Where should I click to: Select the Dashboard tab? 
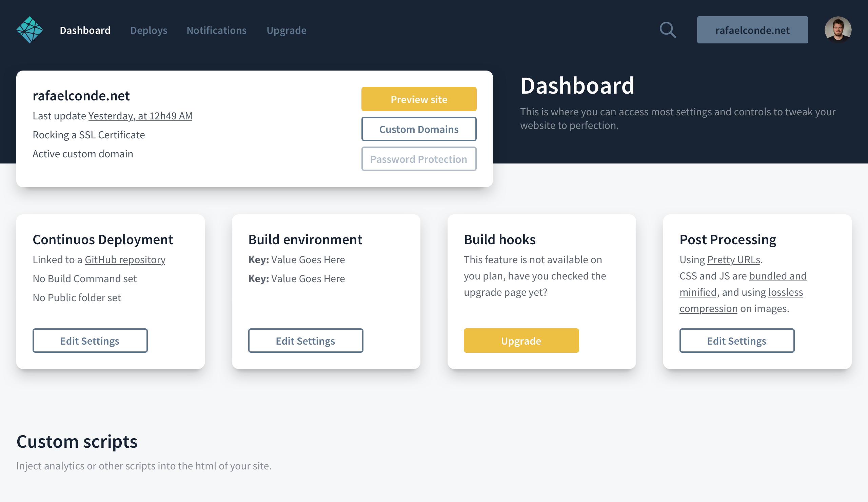[85, 29]
